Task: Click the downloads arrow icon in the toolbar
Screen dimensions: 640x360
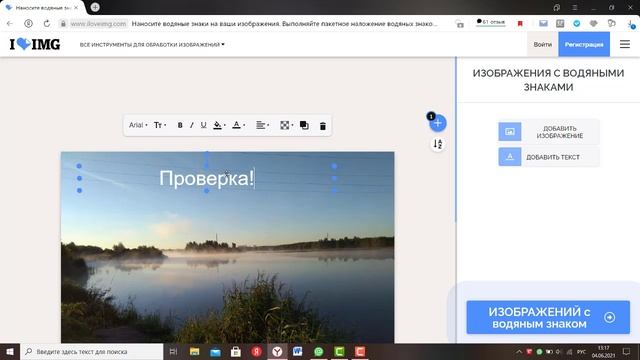Action: point(631,24)
